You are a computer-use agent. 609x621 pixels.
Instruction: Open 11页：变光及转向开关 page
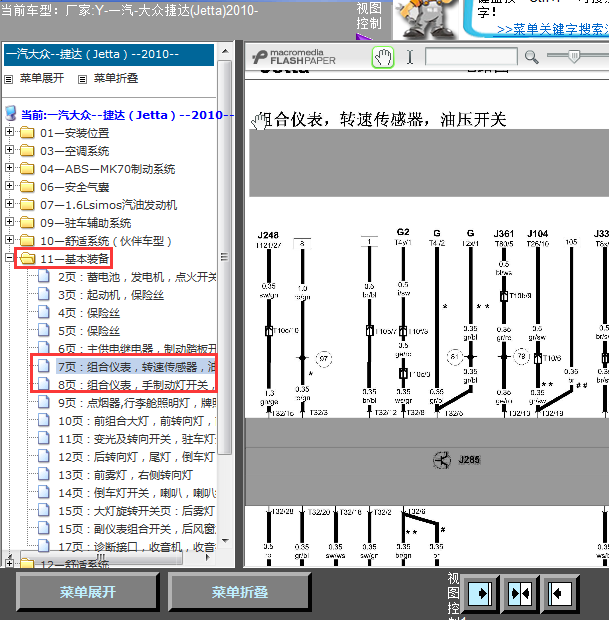pos(137,439)
